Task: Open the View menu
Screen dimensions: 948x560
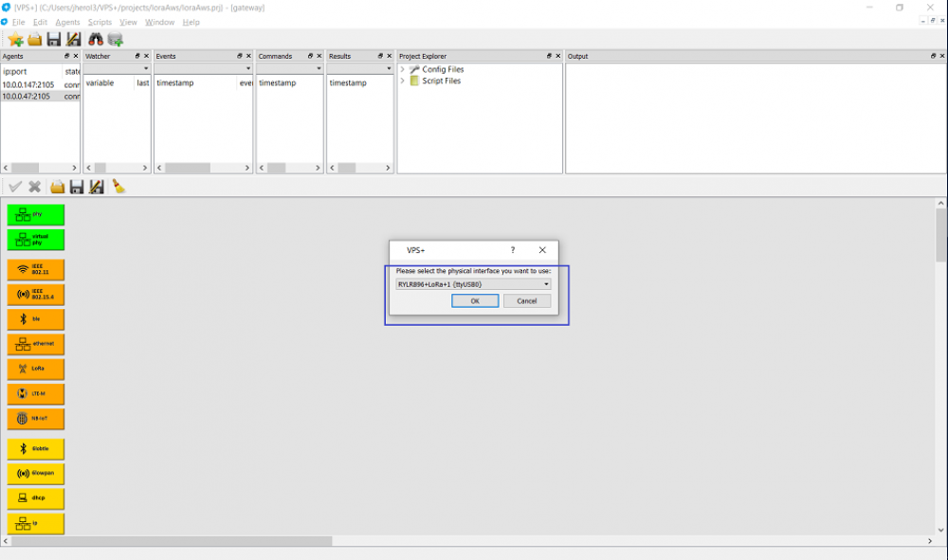Action: (128, 23)
